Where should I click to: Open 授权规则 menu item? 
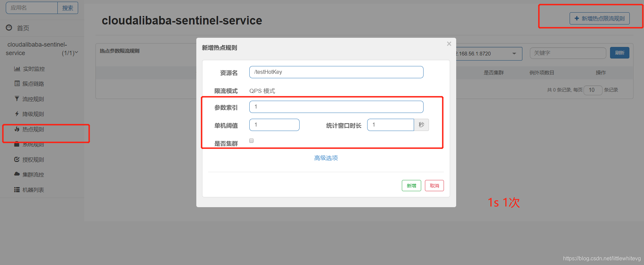pos(33,160)
